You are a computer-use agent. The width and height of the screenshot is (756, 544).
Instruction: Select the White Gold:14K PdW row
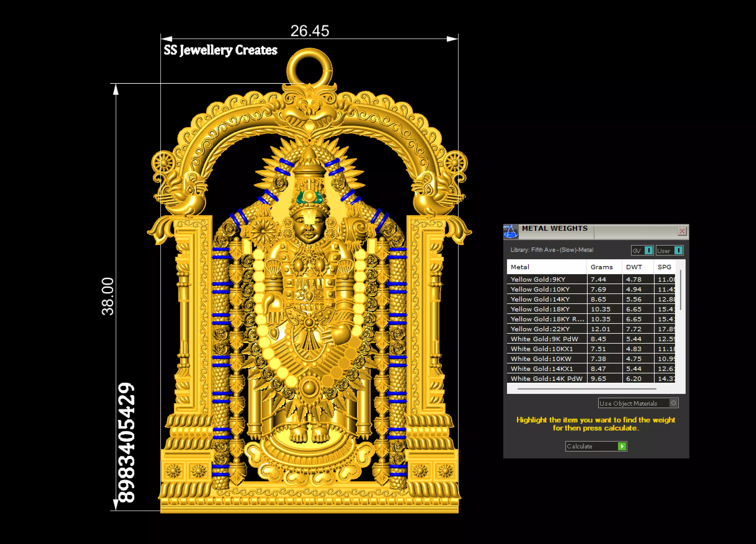pyautogui.click(x=591, y=379)
